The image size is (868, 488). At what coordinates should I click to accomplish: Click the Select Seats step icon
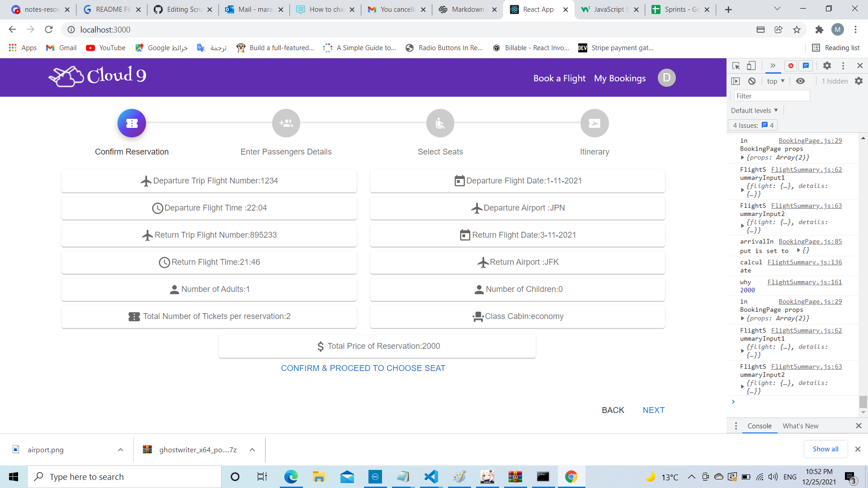(x=440, y=123)
